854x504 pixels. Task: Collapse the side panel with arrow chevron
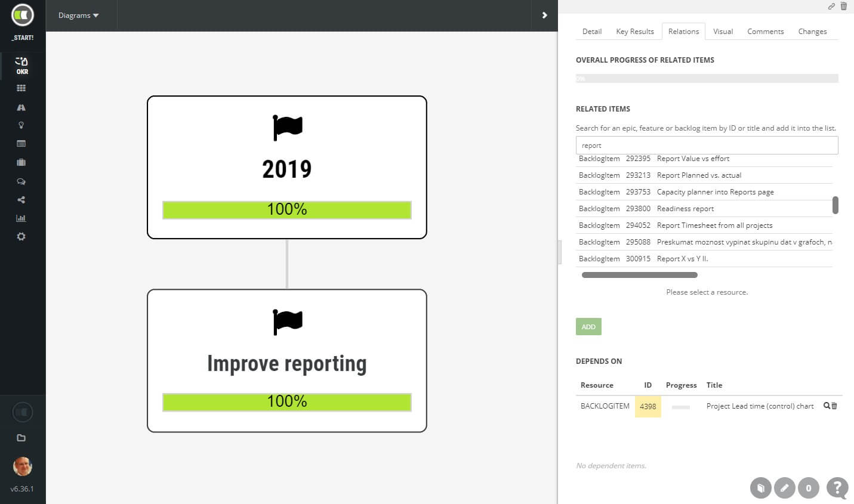(x=544, y=16)
